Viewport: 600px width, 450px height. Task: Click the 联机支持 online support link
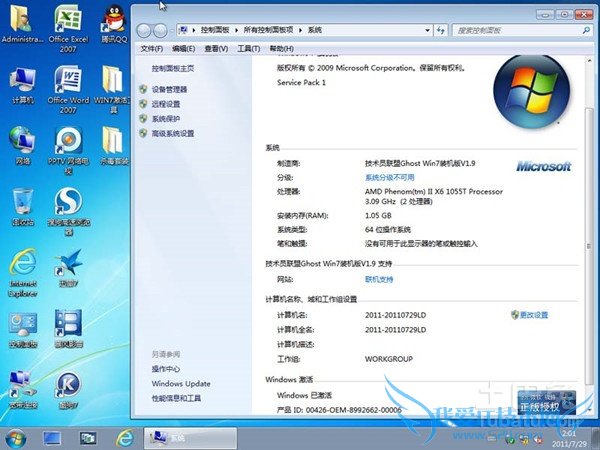[x=379, y=279]
